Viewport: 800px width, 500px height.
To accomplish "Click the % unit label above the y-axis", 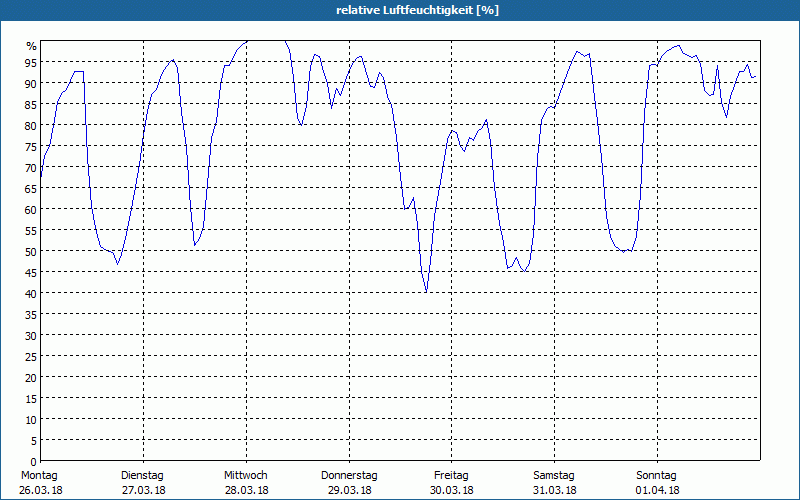I will [32, 46].
